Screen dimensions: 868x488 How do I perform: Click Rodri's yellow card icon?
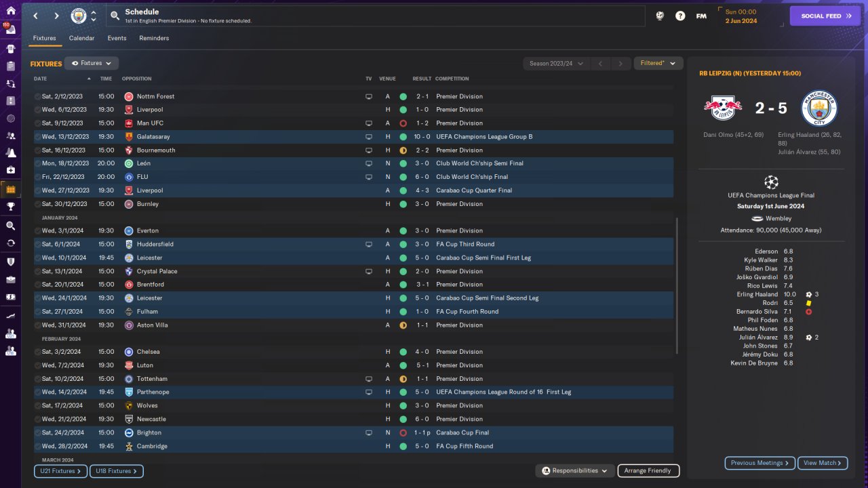809,303
